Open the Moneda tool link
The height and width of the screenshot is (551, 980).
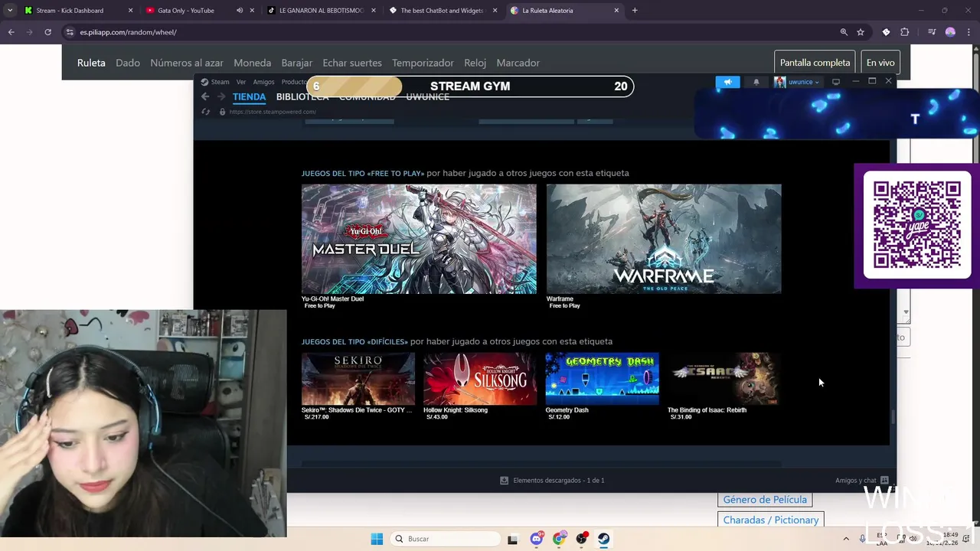[x=253, y=63]
